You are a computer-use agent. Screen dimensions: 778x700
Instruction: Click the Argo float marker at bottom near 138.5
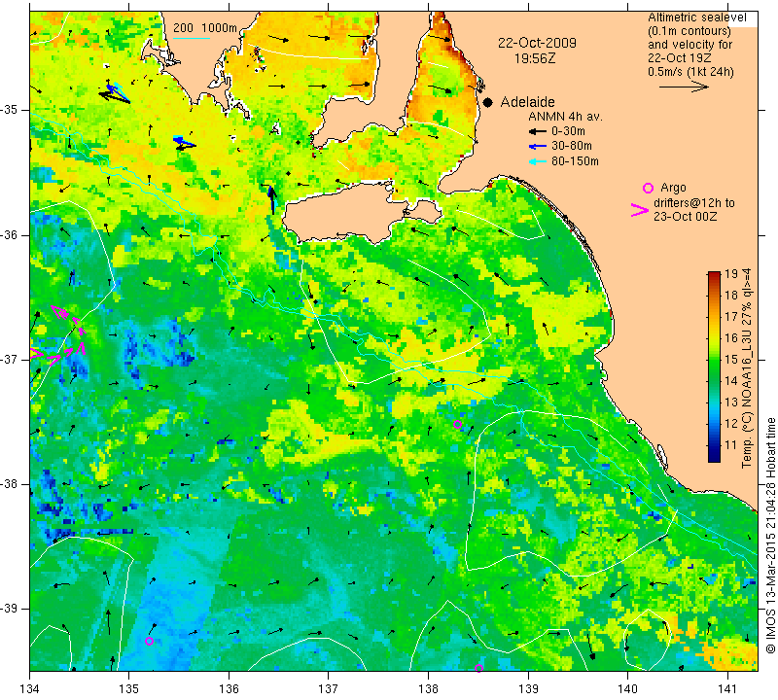[478, 668]
